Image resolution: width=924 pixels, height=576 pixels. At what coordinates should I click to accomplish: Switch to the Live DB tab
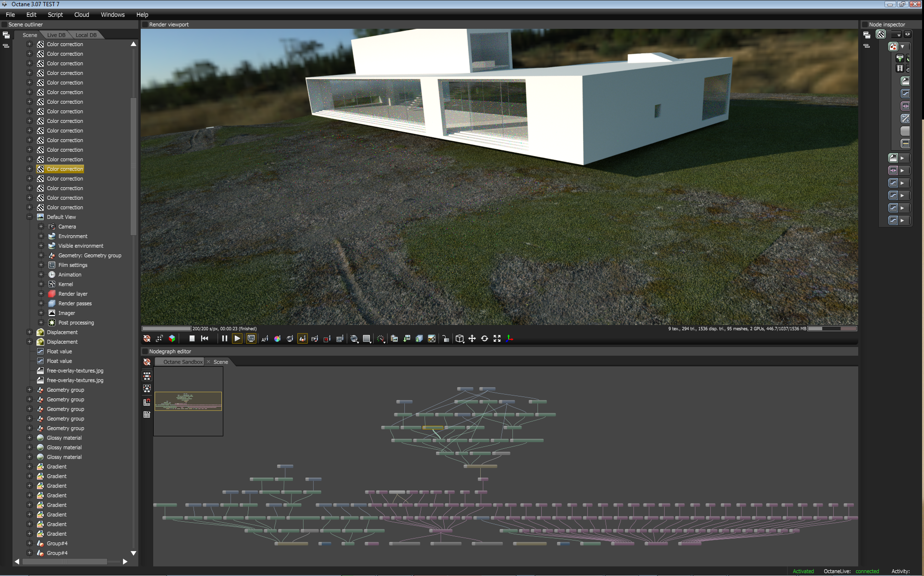click(56, 35)
